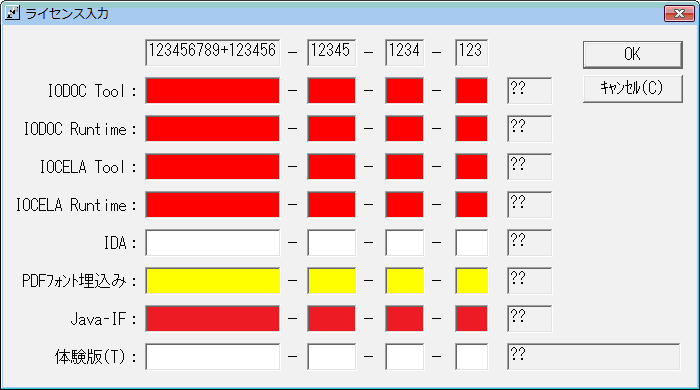Click the IOCELA Tool label
This screenshot has width=700, height=390.
click(88, 167)
